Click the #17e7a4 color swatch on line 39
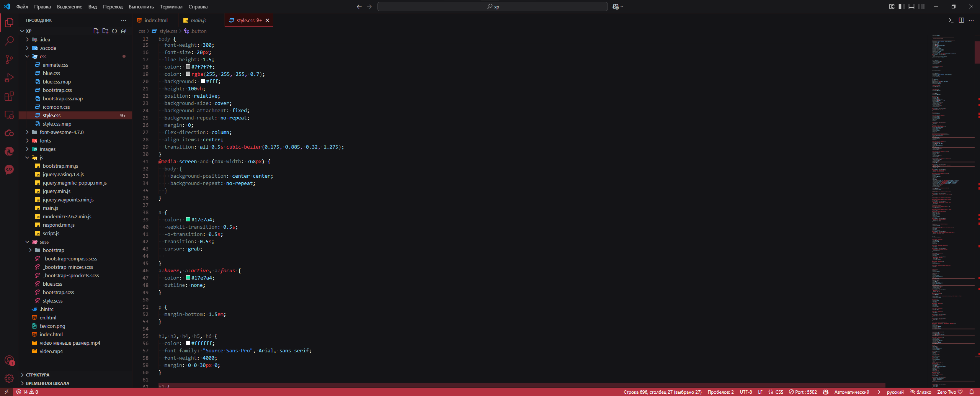Image resolution: width=980 pixels, height=396 pixels. point(188,219)
